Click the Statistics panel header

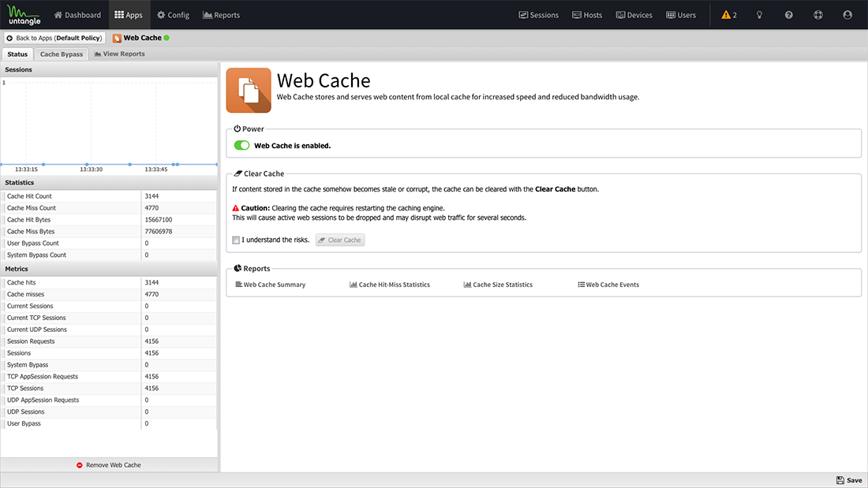(109, 183)
